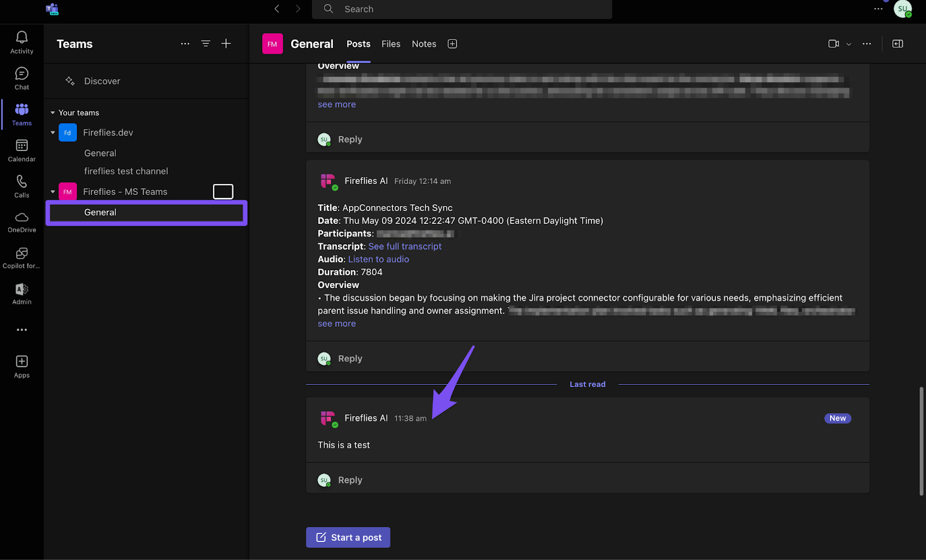926x560 pixels.
Task: Open the See full transcript link
Action: click(405, 246)
